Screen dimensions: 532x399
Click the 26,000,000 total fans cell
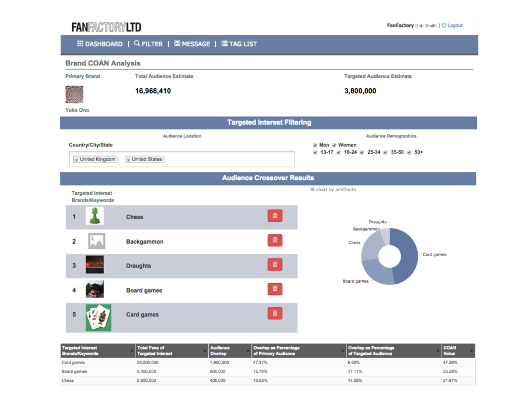tap(148, 363)
